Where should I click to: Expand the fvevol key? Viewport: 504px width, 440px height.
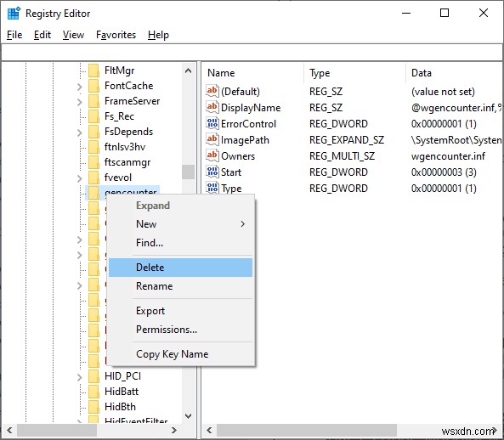pos(79,178)
